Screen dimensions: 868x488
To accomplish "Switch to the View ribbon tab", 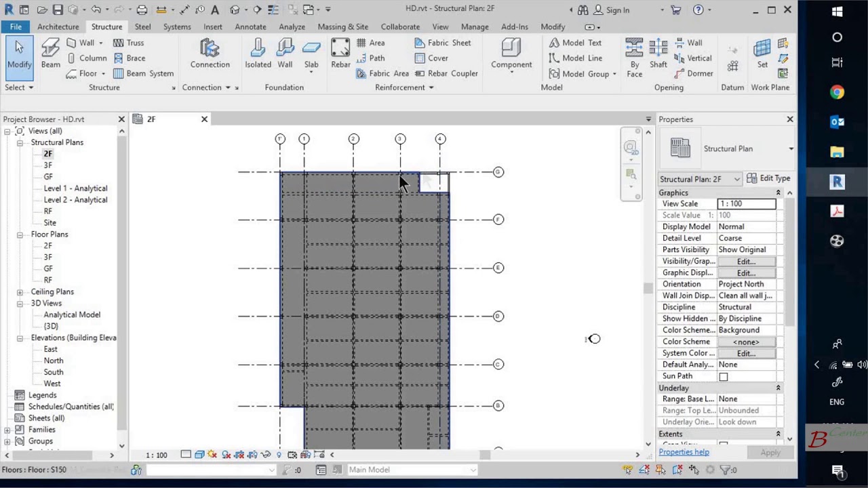I will [x=440, y=26].
